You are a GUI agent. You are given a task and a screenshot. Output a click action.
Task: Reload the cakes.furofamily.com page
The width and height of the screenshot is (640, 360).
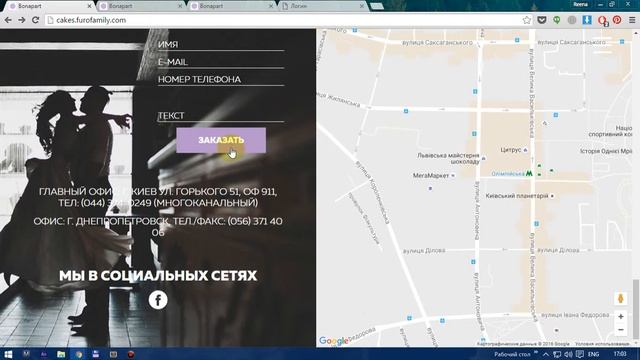[x=36, y=20]
